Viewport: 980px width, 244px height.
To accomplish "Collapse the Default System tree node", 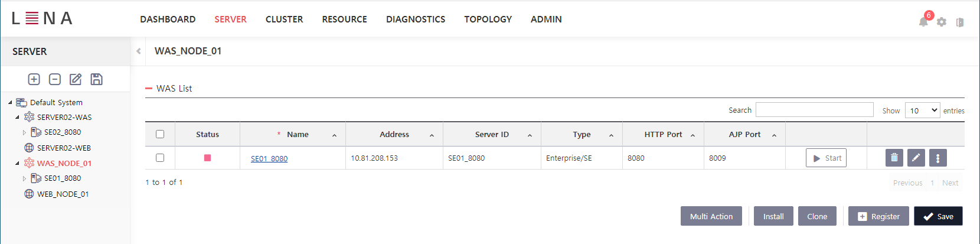I will point(10,102).
